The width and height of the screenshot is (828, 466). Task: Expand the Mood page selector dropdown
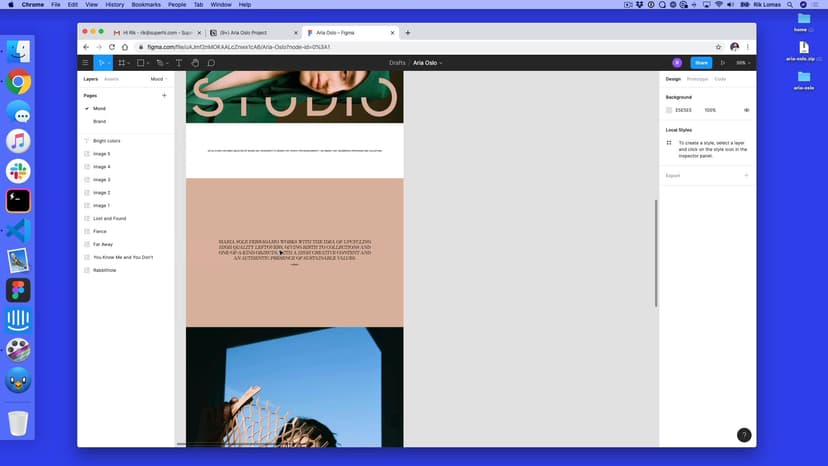click(x=158, y=79)
